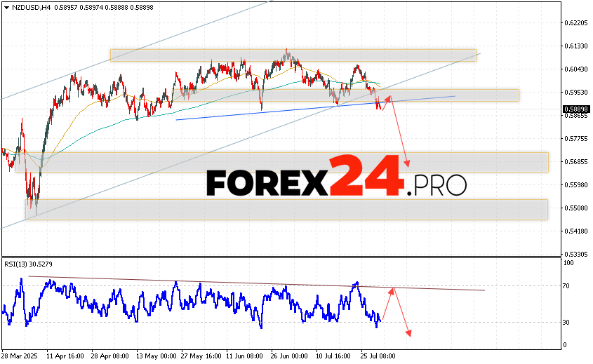Image resolution: width=593 pixels, height=364 pixels.
Task: Select the brown descending RSI trend line
Action: pos(211,281)
